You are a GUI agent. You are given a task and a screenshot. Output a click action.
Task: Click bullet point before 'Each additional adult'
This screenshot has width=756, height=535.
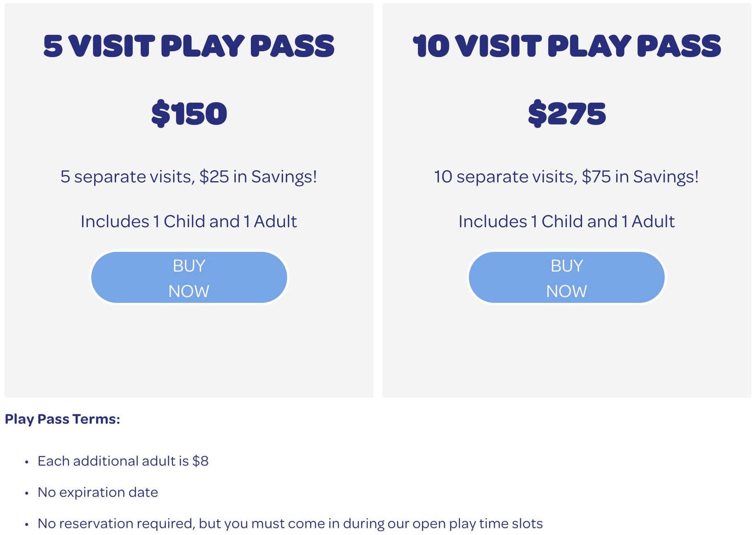[27, 462]
